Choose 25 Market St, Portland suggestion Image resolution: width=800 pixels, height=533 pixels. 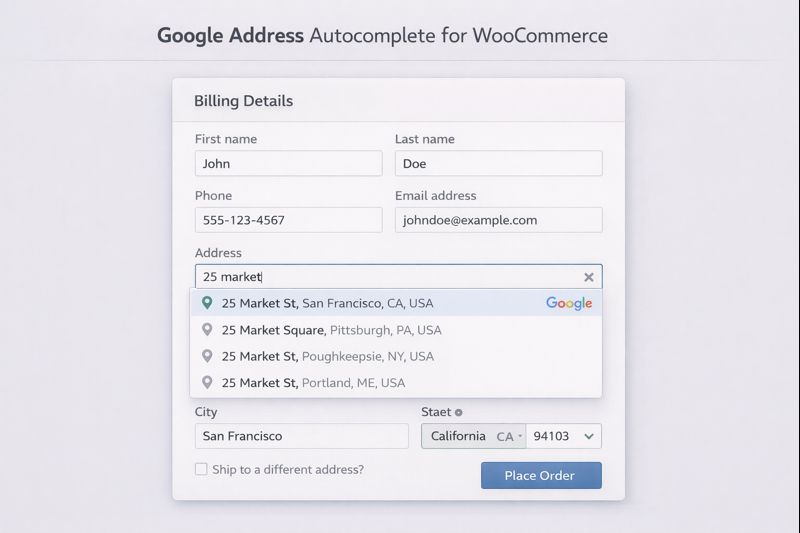click(x=396, y=383)
